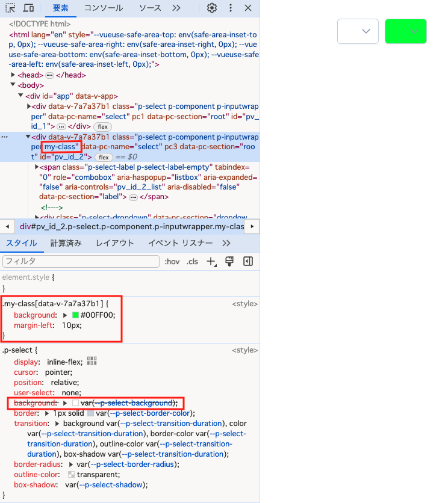Click the flex badge on pv_id_1 div
Screen dimensions: 448x503
pyautogui.click(x=103, y=127)
